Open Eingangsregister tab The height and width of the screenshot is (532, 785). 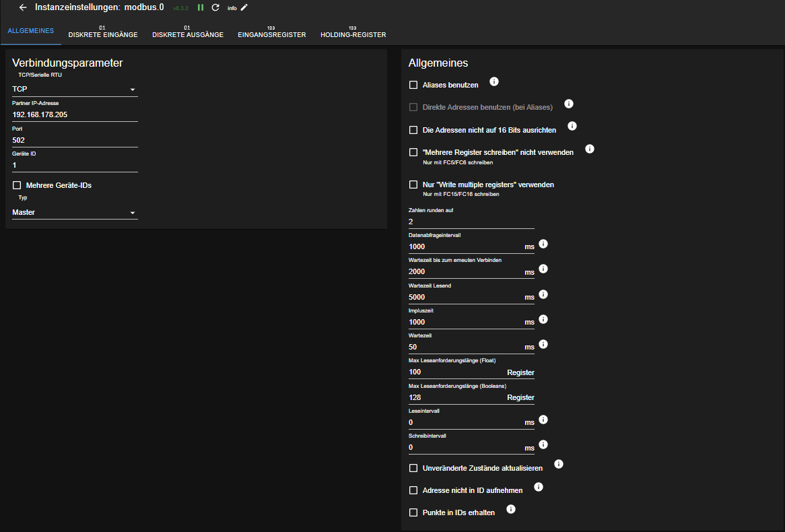(272, 32)
